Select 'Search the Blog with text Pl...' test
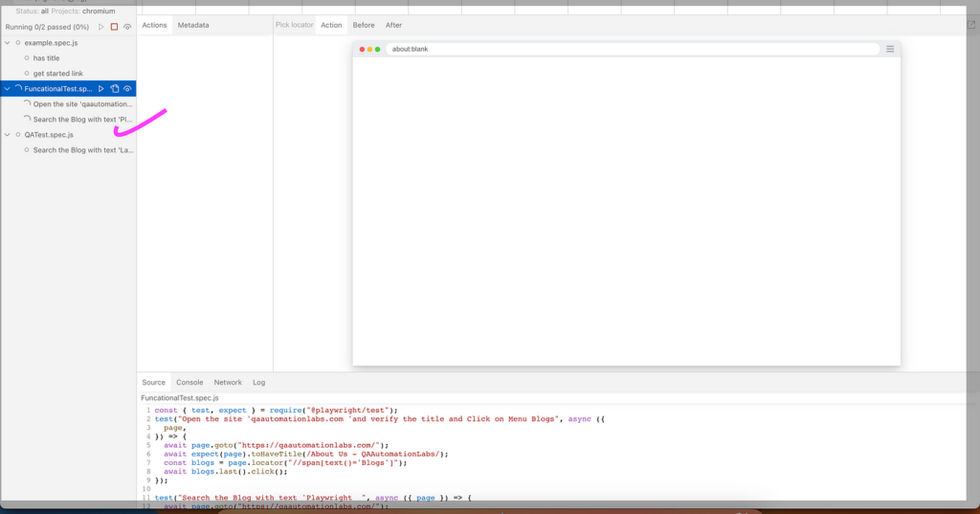Image resolution: width=980 pixels, height=514 pixels. [x=82, y=120]
